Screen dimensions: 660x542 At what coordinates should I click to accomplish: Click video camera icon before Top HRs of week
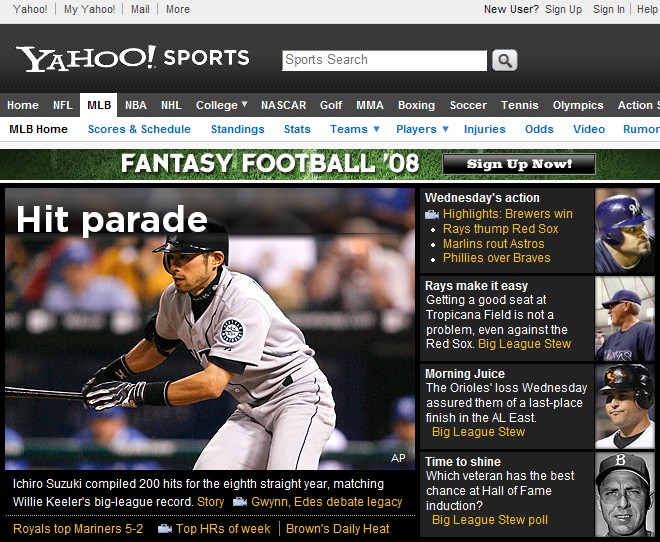pos(165,529)
